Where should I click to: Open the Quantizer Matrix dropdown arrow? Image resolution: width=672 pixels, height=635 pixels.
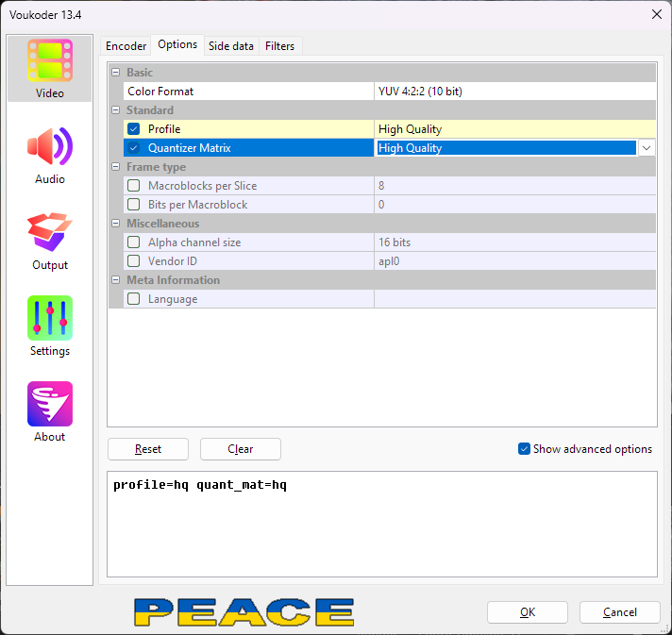click(647, 148)
